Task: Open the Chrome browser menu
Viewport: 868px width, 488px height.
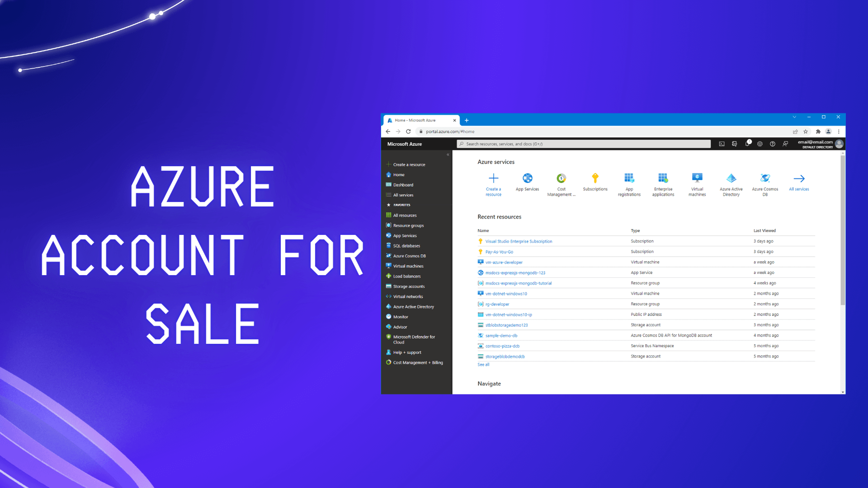Action: [839, 131]
